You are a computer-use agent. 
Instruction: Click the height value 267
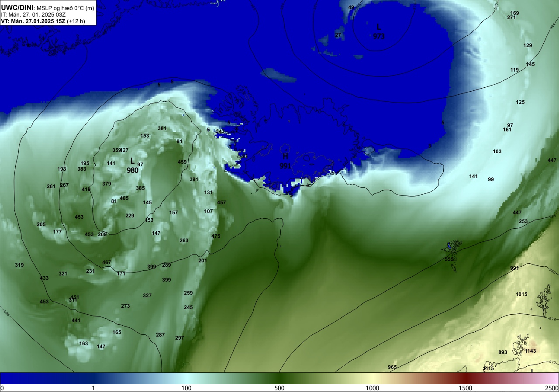coord(64,185)
